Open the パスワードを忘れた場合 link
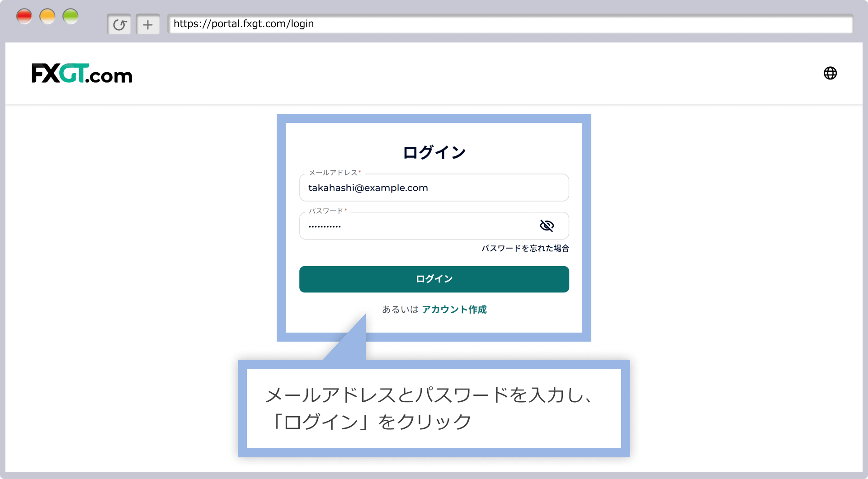Screen dimensions: 868x479 click(x=525, y=248)
